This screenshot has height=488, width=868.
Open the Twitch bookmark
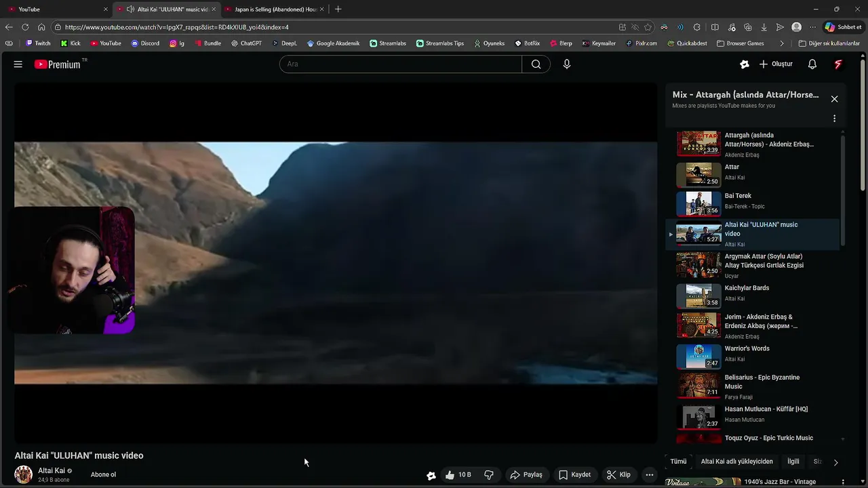(38, 43)
